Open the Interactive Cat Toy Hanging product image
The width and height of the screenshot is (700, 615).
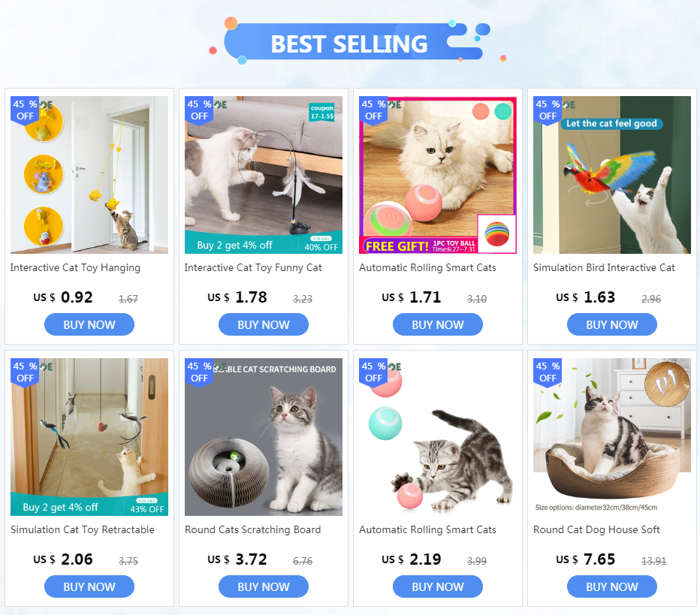coord(89,175)
